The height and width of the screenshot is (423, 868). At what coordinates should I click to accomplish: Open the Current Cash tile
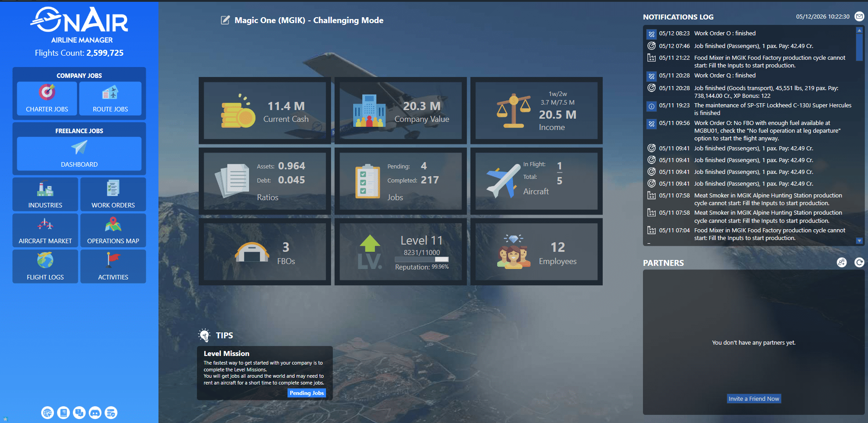tap(265, 111)
